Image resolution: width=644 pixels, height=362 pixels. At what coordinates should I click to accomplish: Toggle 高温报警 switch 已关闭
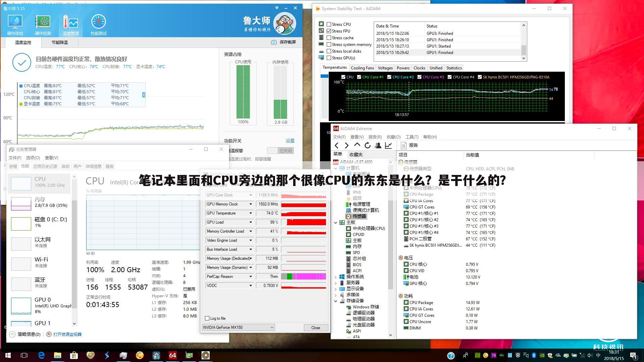click(280, 150)
